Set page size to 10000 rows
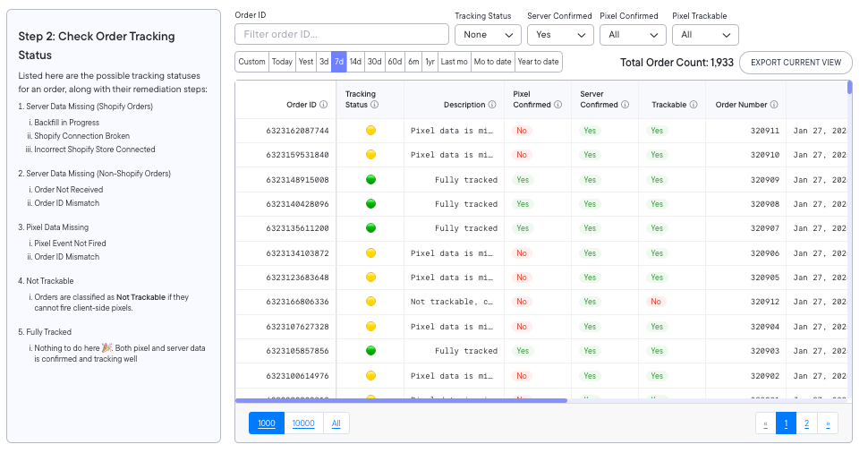This screenshot has width=868, height=453. pos(303,423)
